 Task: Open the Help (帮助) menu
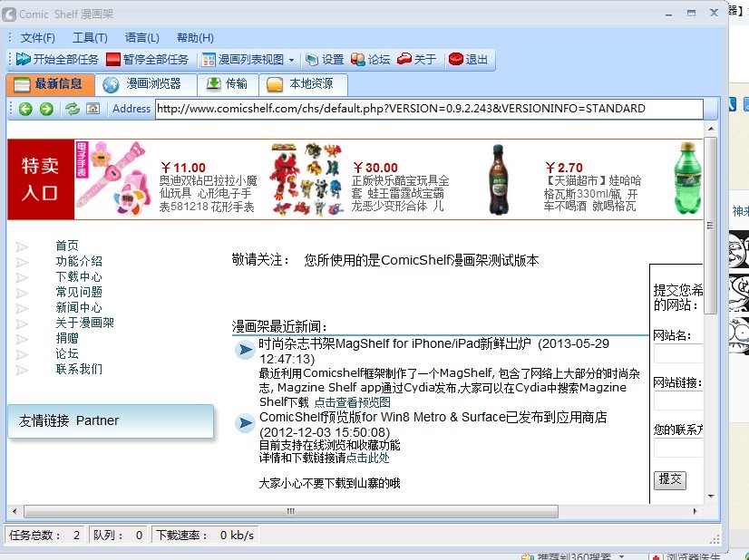click(195, 38)
